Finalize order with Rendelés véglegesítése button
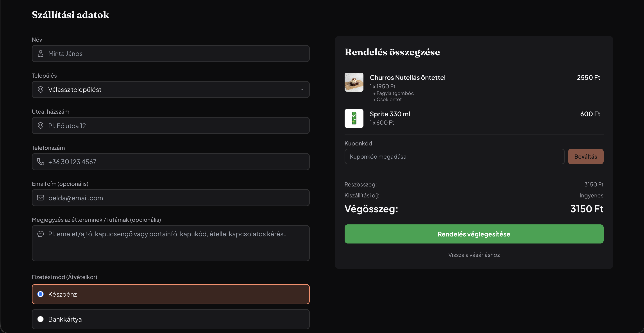Screen dimensions: 644x333 point(474,234)
